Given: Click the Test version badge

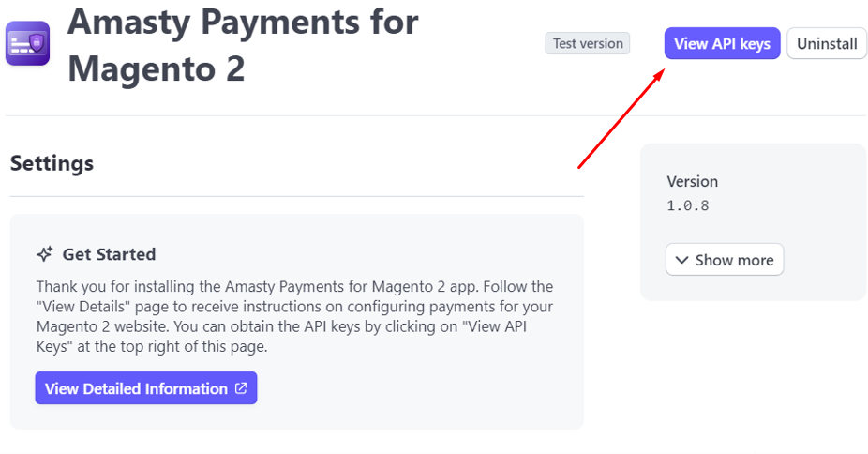Looking at the screenshot, I should coord(588,43).
